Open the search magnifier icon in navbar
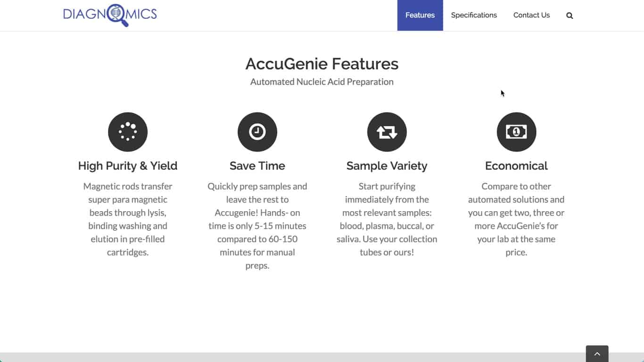 [x=570, y=16]
